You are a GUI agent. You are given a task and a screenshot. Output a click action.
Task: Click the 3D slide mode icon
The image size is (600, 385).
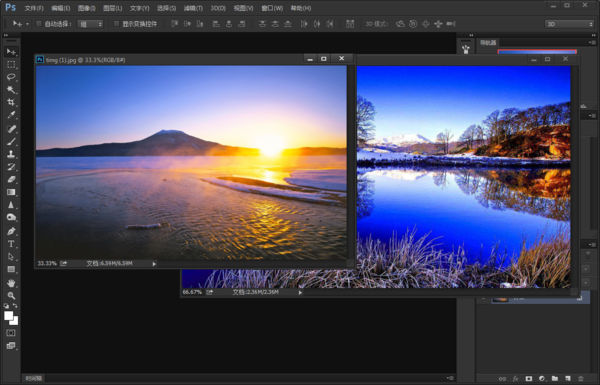coord(438,24)
